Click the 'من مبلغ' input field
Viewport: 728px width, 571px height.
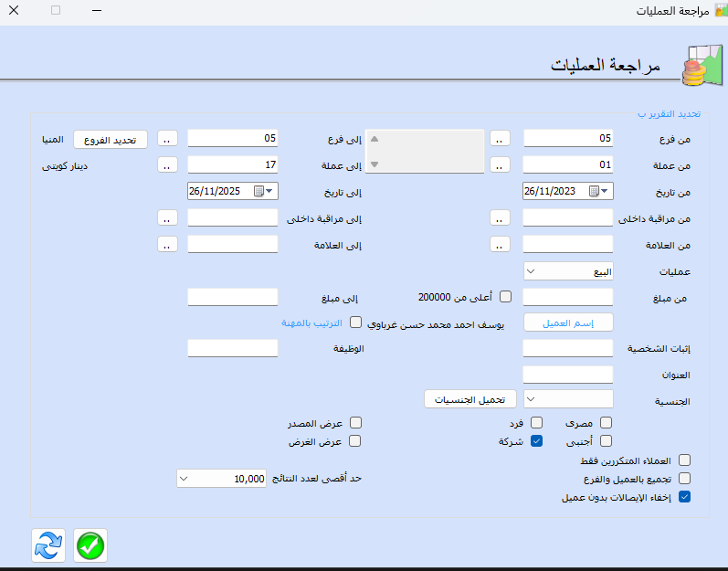click(567, 297)
